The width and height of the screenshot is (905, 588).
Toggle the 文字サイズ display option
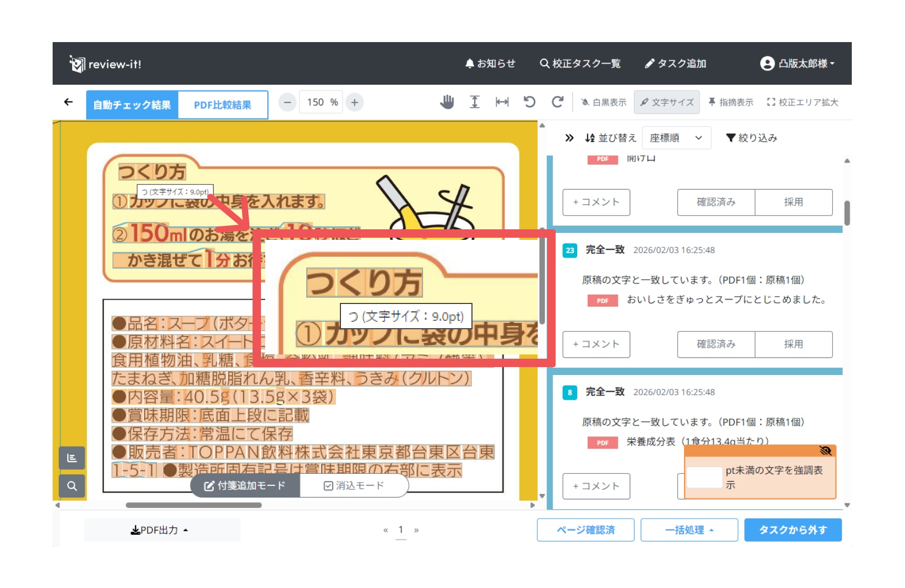(x=667, y=102)
